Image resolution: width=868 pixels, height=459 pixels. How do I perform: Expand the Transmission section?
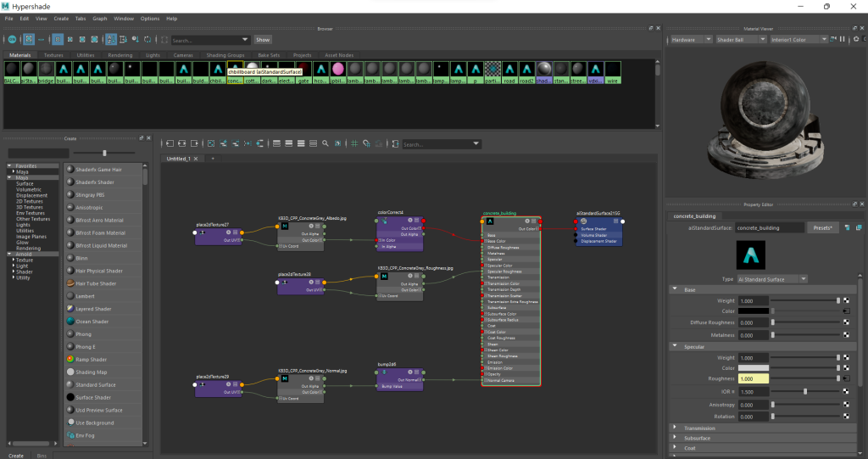click(x=675, y=428)
